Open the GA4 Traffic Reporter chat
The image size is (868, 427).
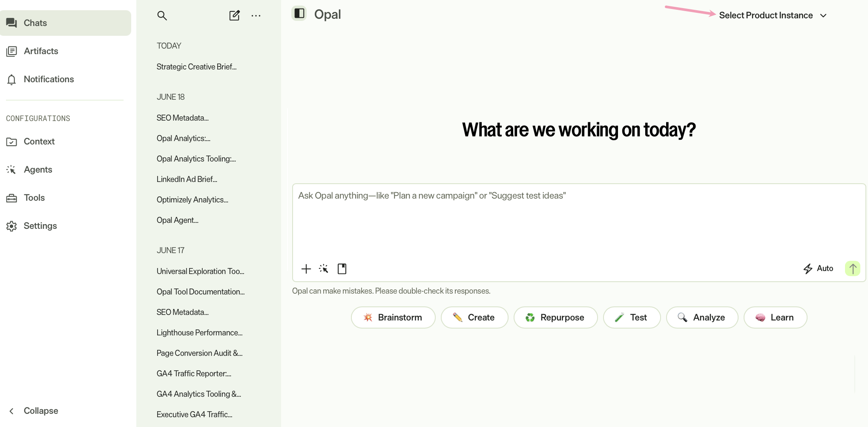pyautogui.click(x=194, y=374)
